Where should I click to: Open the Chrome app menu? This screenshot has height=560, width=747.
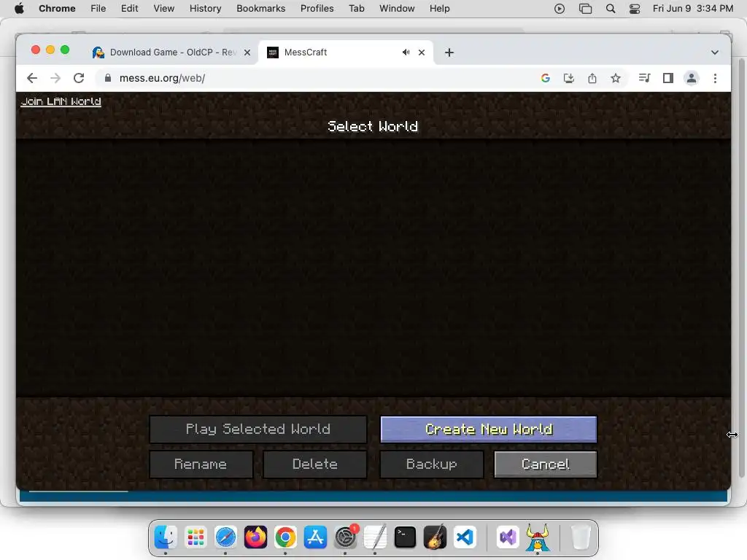coord(57,9)
